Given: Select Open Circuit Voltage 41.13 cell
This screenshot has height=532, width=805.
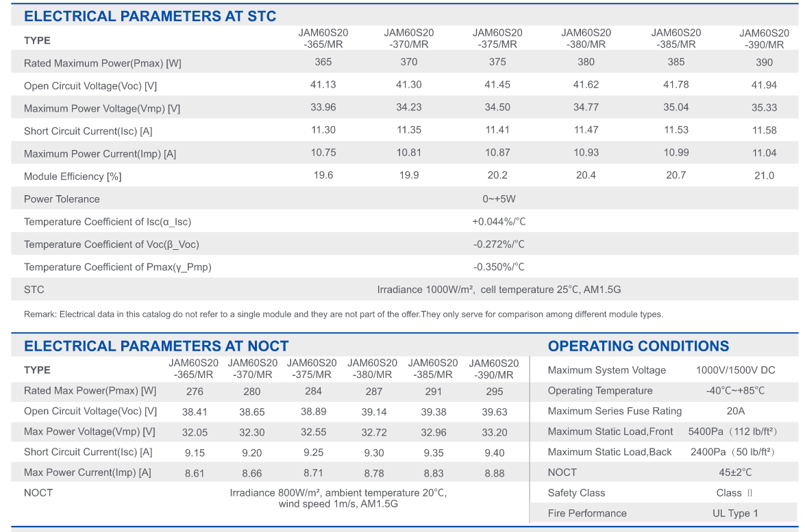Looking at the screenshot, I should pos(323,85).
